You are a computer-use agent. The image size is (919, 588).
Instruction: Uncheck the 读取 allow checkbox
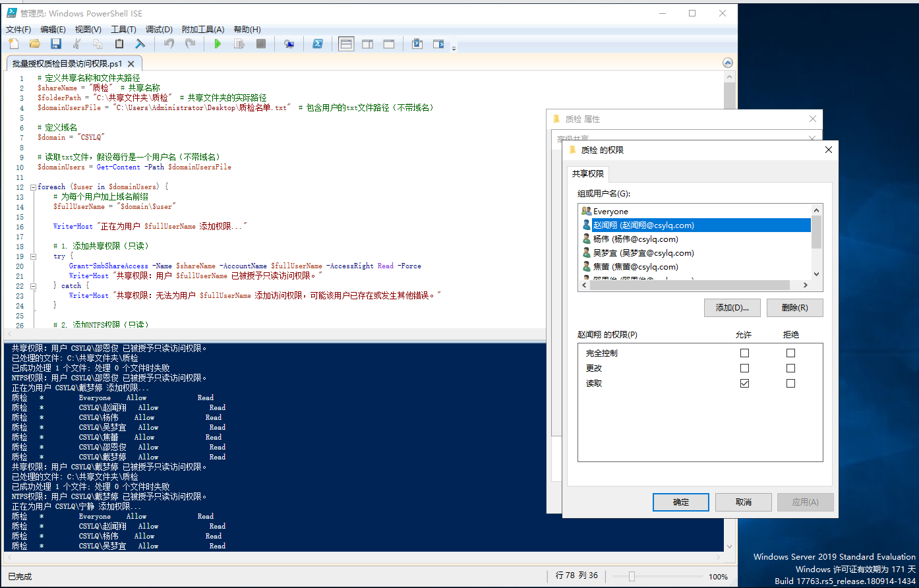click(x=744, y=383)
